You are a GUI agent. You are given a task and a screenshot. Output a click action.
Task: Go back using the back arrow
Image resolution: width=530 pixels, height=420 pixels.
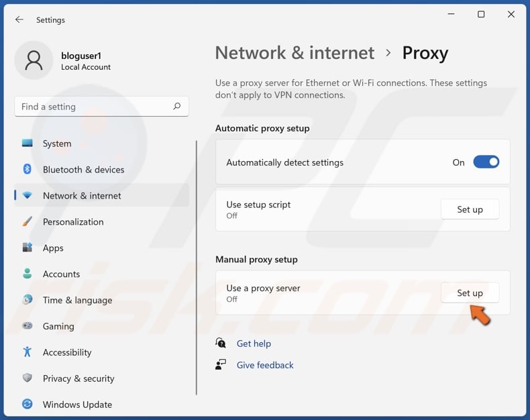click(x=19, y=20)
